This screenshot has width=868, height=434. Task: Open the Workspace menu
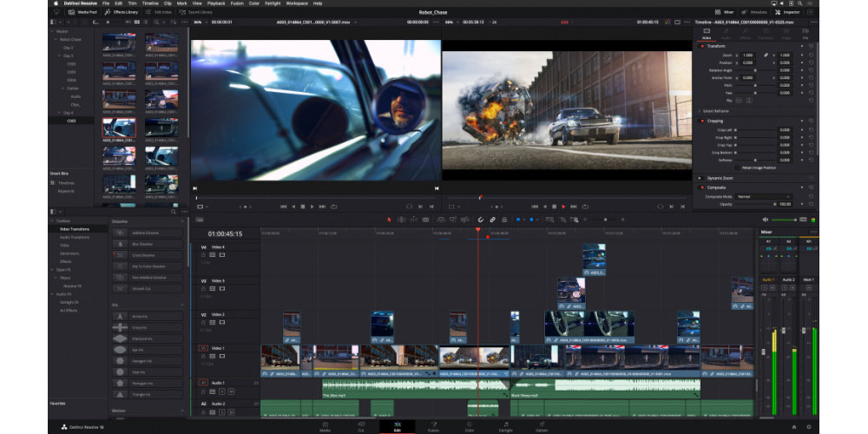point(297,3)
